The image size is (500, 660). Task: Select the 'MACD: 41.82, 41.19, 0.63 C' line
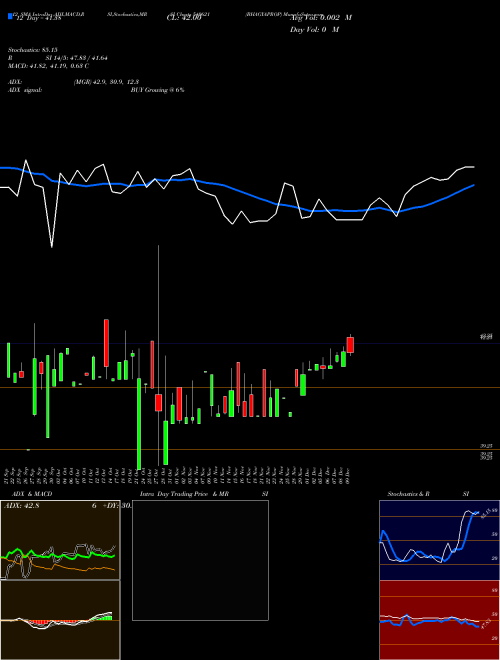48,66
